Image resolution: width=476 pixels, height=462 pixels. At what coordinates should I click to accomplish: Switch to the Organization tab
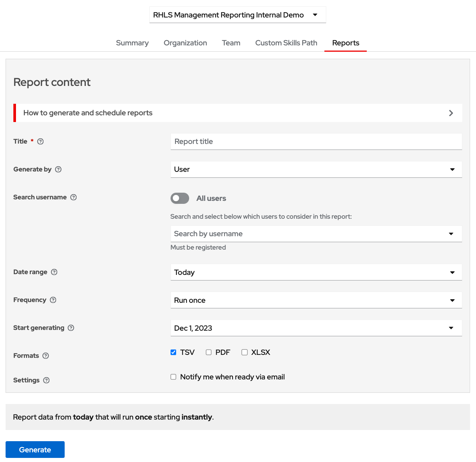[x=185, y=43]
